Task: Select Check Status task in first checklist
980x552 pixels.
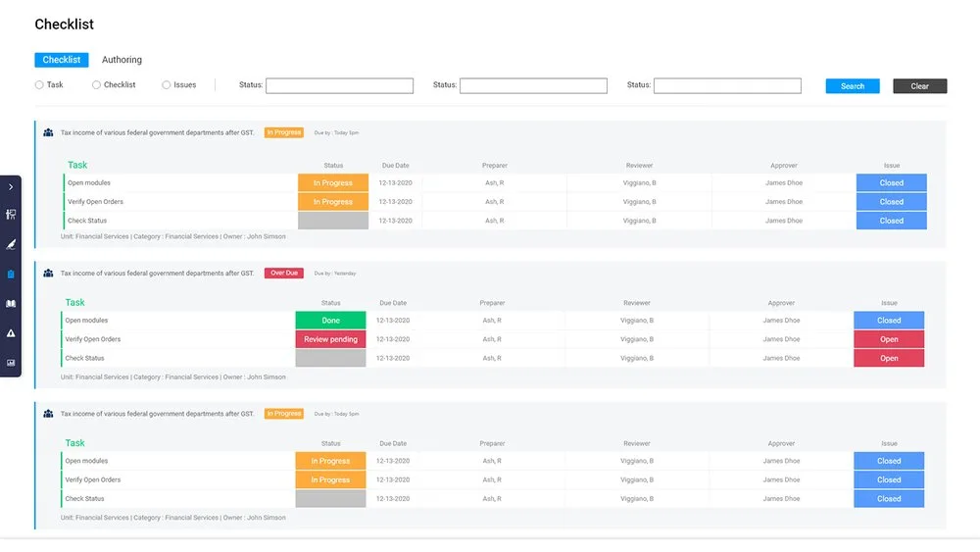Action: (x=87, y=221)
